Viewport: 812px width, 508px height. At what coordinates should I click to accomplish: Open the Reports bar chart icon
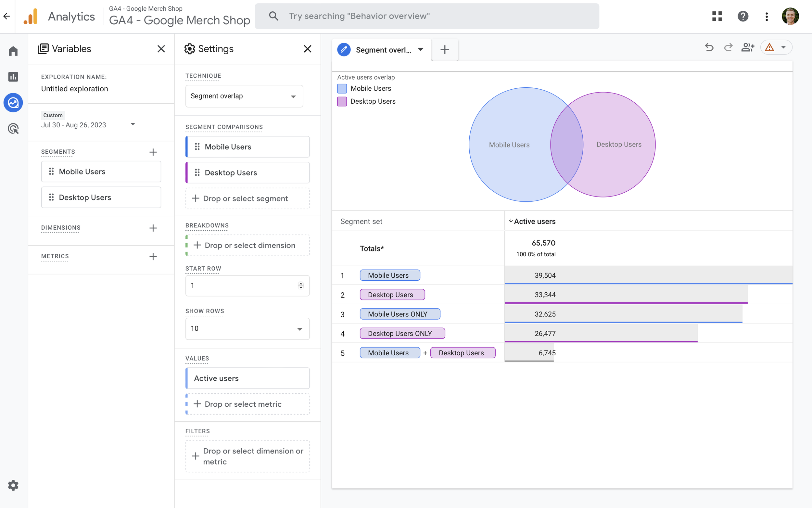click(13, 77)
